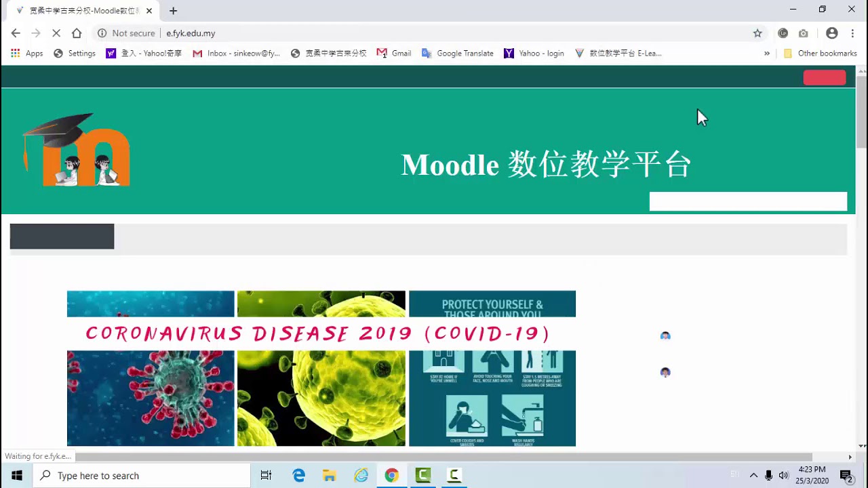Click the address bar URL e.fyk.edu.my
Screen dimensions: 868x488
191,33
